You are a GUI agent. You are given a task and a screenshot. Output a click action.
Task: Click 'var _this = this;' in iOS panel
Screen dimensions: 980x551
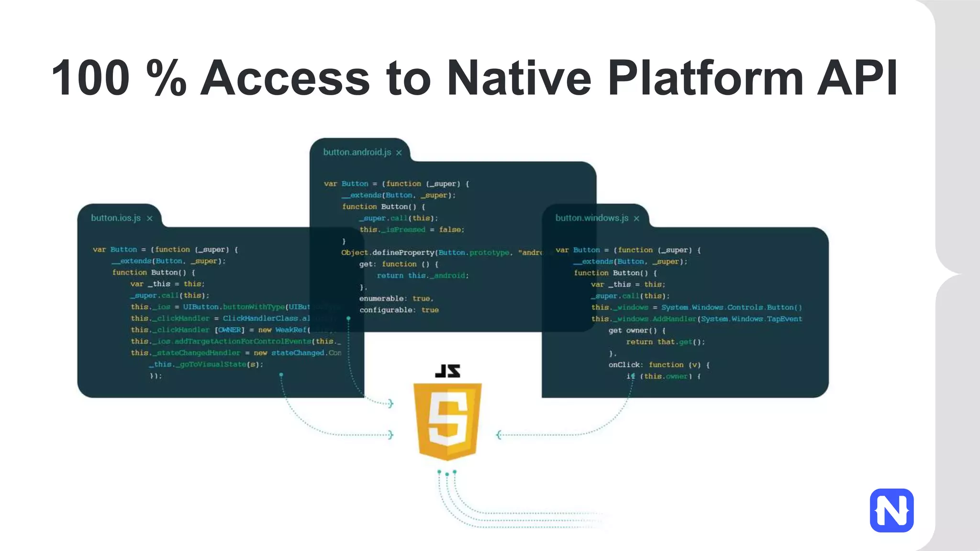(167, 284)
